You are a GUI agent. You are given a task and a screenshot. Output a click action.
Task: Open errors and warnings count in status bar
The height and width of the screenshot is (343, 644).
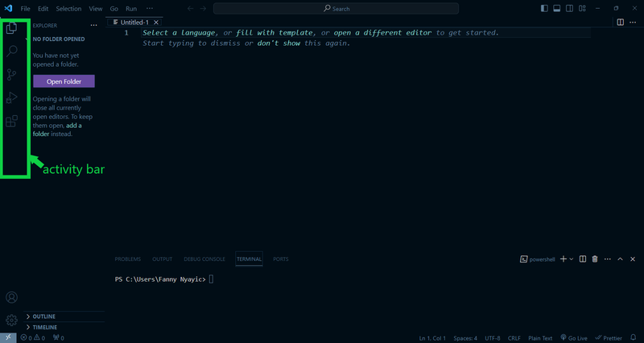[x=33, y=338]
